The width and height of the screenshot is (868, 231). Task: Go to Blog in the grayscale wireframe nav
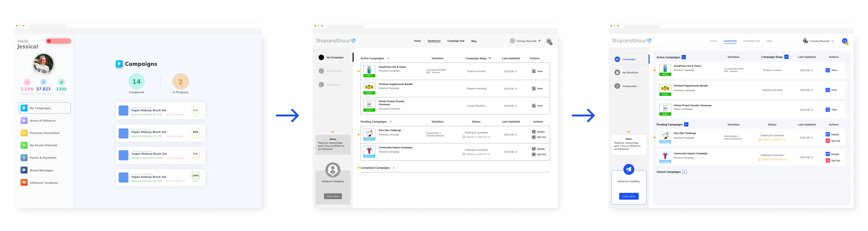pyautogui.click(x=474, y=41)
